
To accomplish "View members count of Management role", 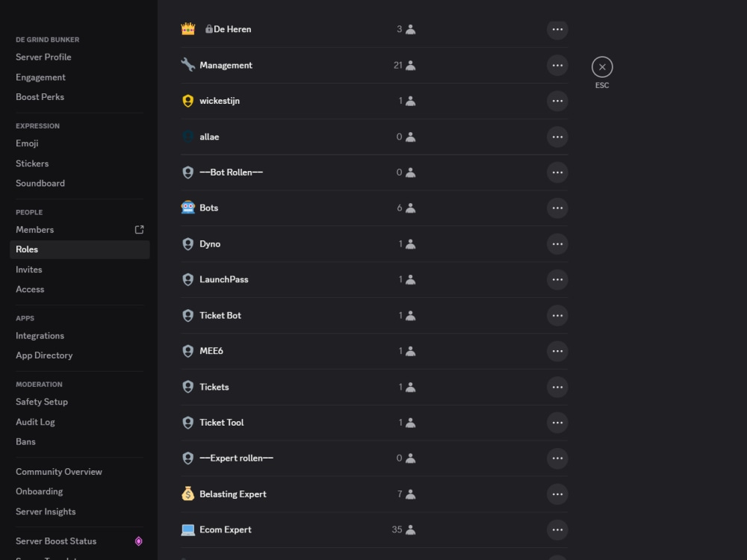I will [404, 65].
